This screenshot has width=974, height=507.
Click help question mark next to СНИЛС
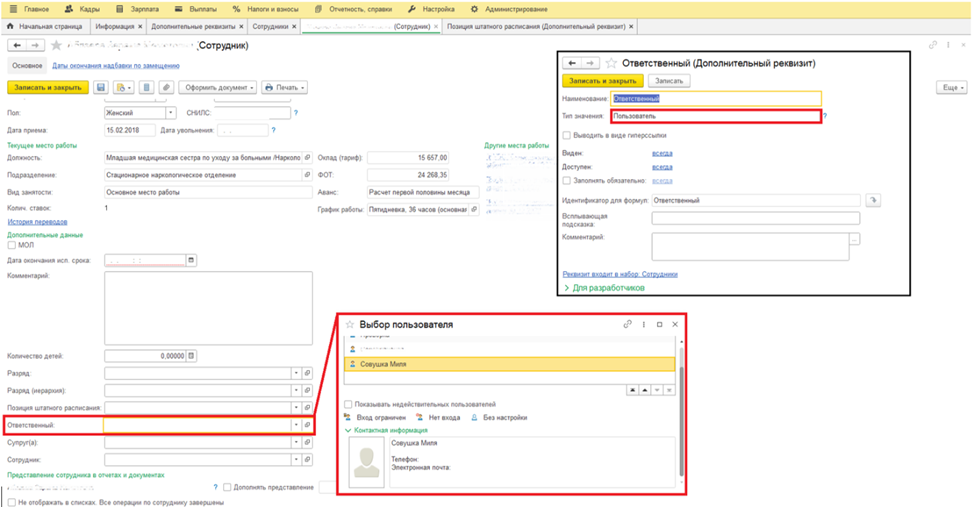[x=296, y=113]
